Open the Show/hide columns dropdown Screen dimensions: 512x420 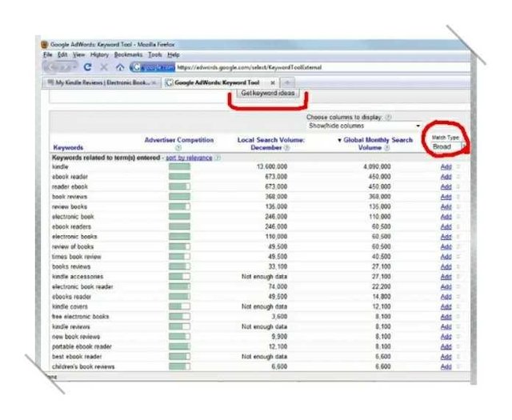[365, 126]
